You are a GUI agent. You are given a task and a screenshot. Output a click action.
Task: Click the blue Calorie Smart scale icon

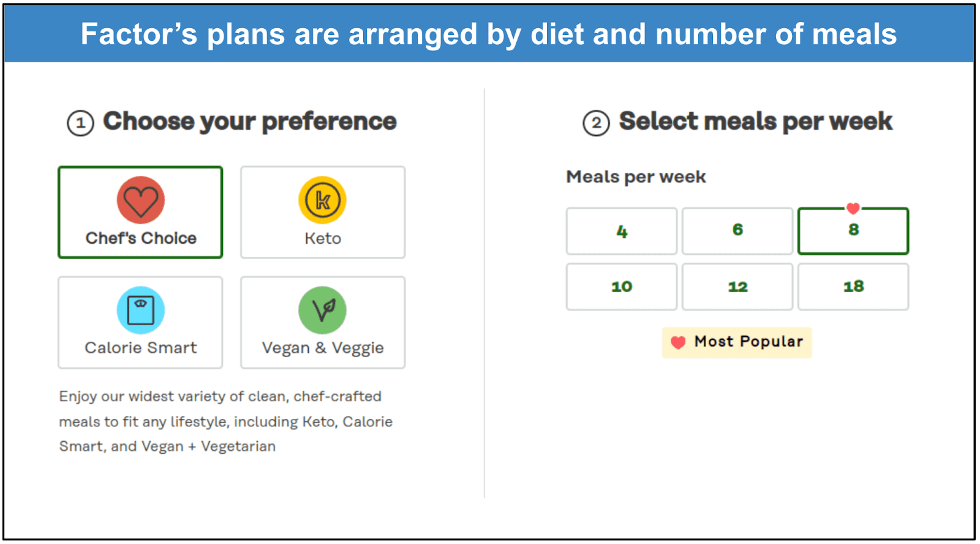(x=141, y=310)
